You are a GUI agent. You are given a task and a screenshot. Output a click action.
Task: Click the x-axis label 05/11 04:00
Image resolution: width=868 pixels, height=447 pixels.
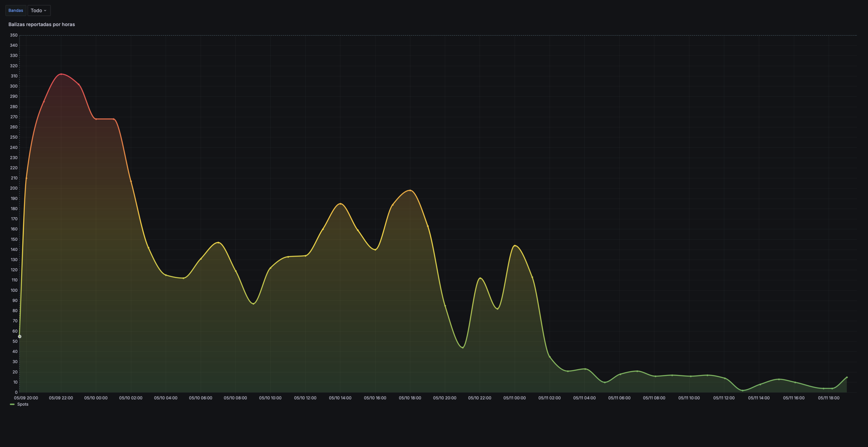point(584,398)
